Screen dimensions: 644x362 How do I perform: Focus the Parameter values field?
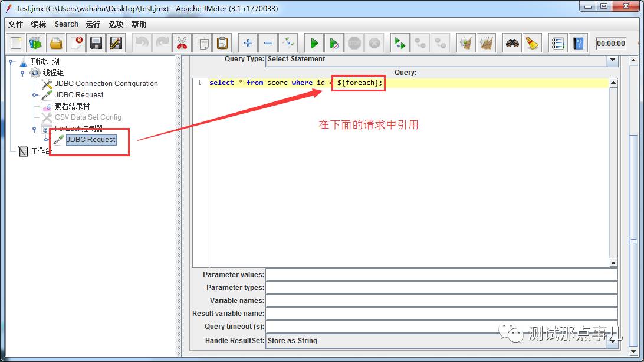442,275
